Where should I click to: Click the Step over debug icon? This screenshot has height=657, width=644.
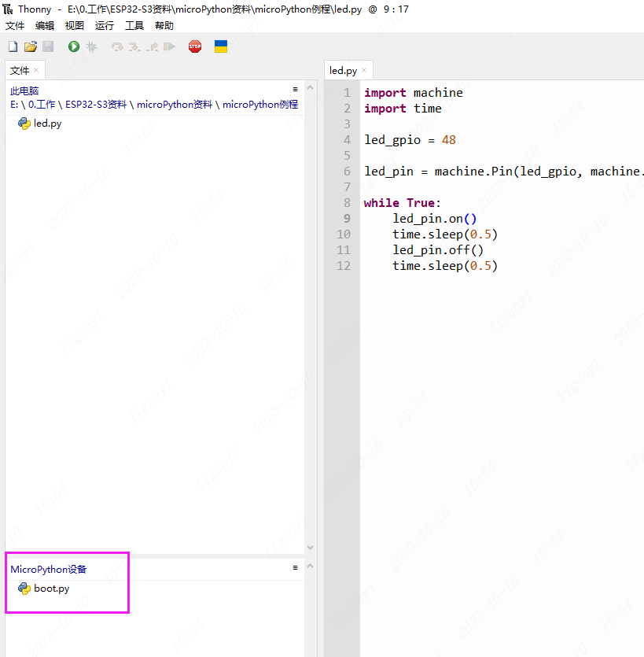click(x=117, y=46)
